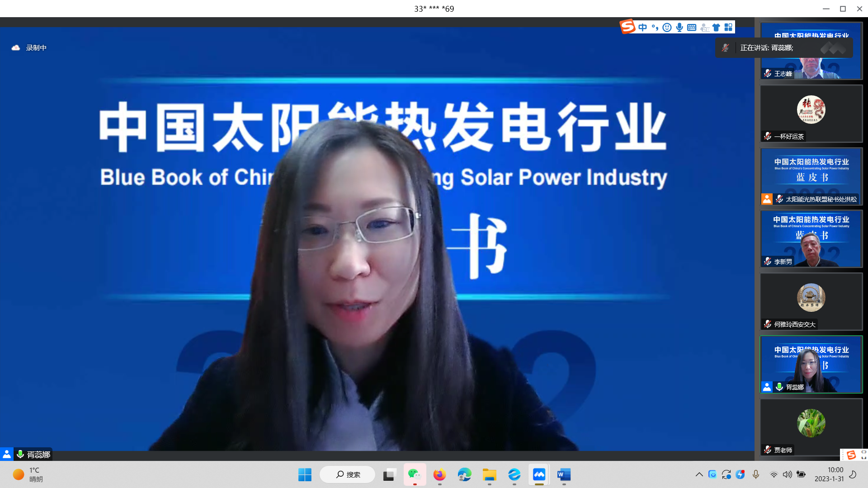
Task: Click the taskbar 搜索 search box
Action: coord(348,474)
